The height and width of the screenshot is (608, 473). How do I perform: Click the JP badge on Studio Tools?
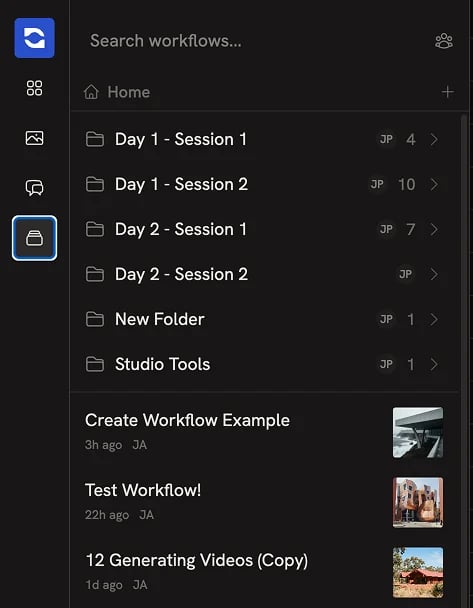pyautogui.click(x=386, y=364)
